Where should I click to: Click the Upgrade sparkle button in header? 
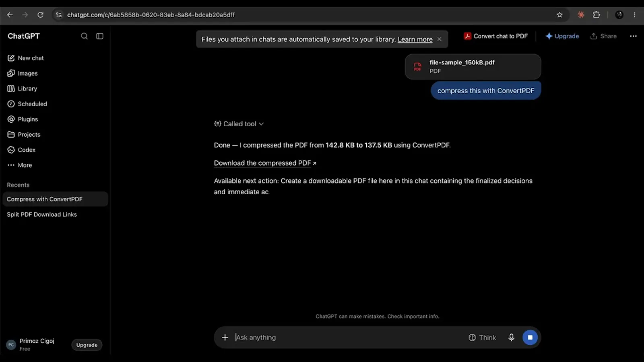[x=562, y=36]
